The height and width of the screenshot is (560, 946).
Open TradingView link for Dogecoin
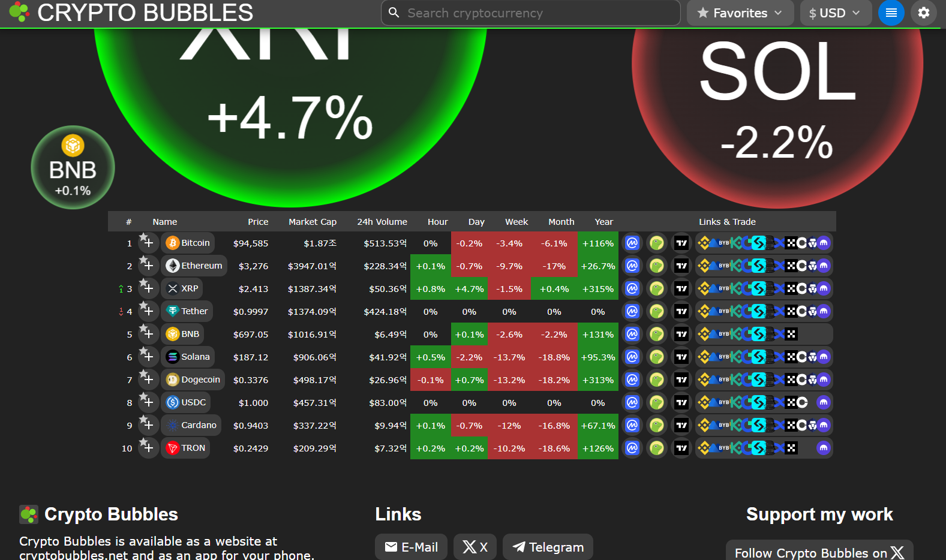pyautogui.click(x=681, y=380)
